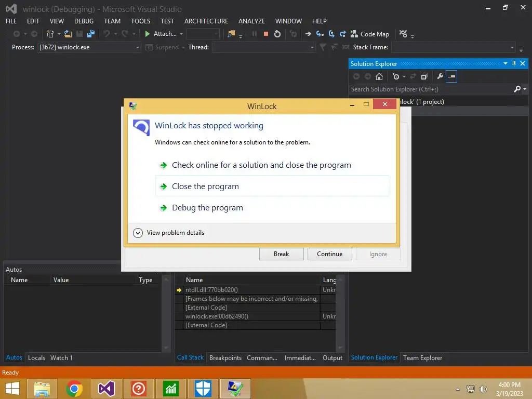Click the Autos panel scrollbar
Screen dimensions: 532x399
point(166,314)
